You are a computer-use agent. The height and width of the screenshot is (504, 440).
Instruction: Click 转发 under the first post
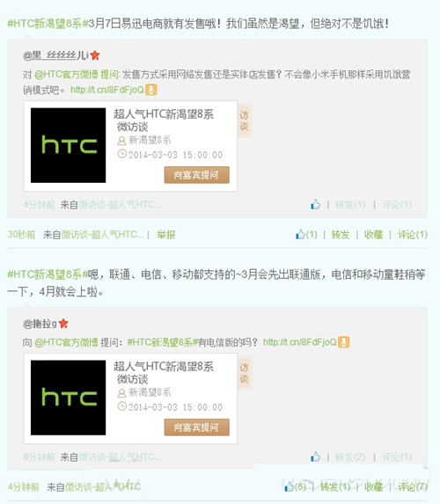pyautogui.click(x=341, y=235)
